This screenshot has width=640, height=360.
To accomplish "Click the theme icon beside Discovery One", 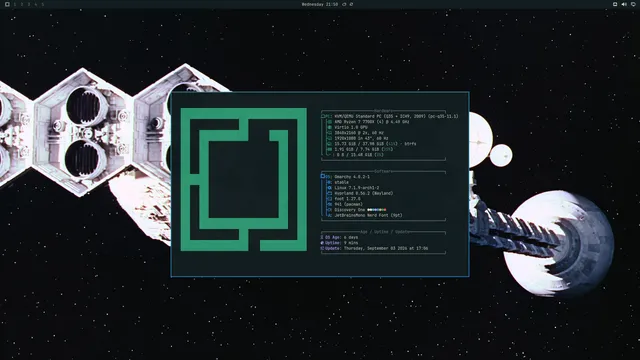I will pos(330,210).
